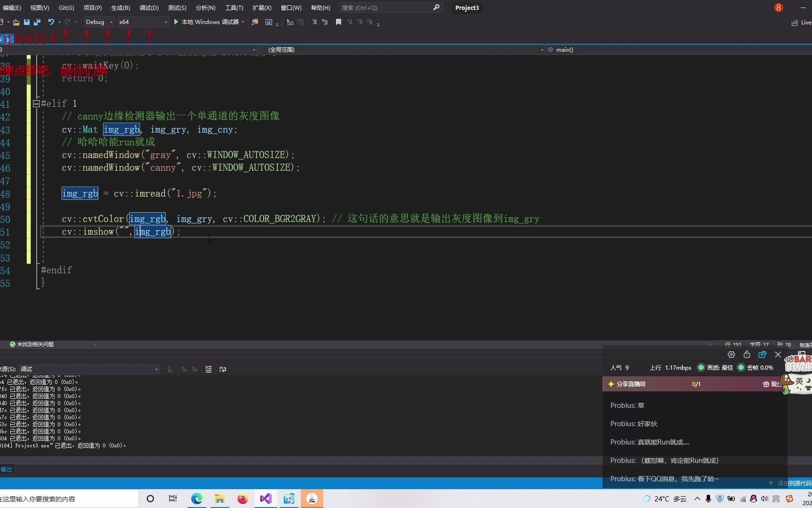Open file with the folder icon
Image resolution: width=812 pixels, height=508 pixels.
(x=16, y=22)
